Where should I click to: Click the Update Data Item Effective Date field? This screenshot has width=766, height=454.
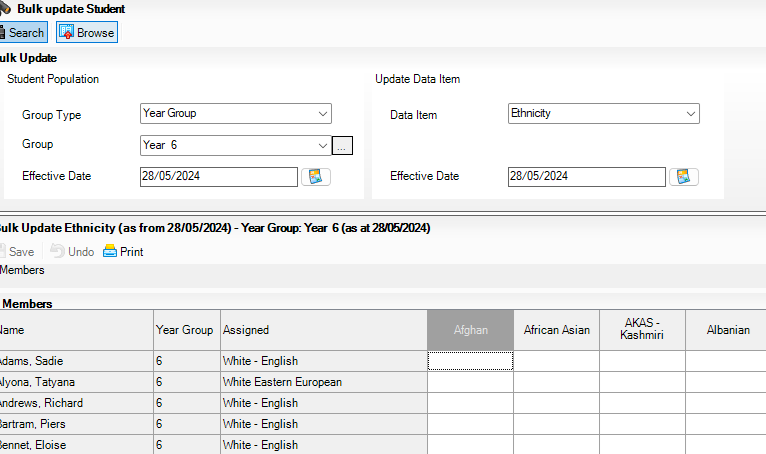click(x=586, y=177)
